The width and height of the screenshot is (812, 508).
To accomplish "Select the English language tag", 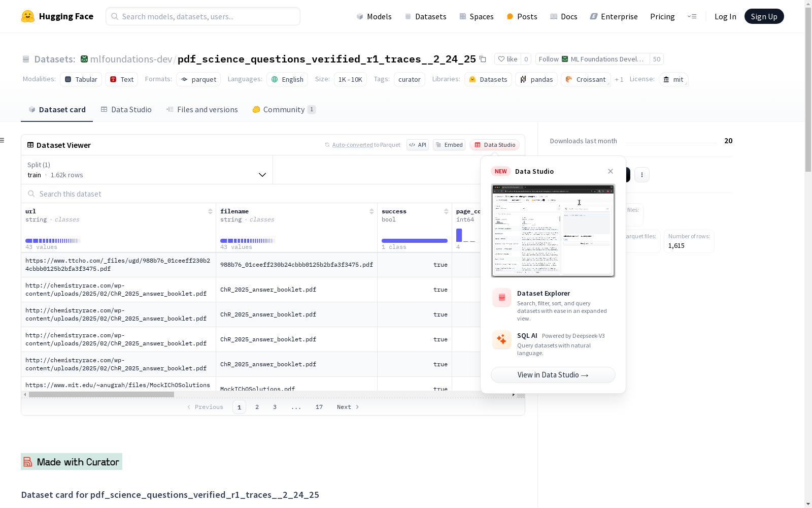I will coord(287,79).
